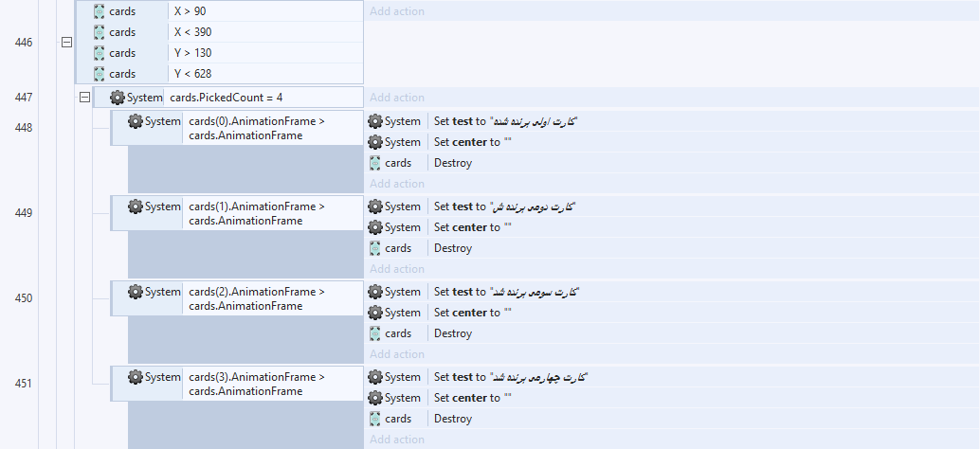Screen dimensions: 980x449
Task: Click the System gear icon of the cards(3).AnimationFrame condition
Action: (135, 377)
